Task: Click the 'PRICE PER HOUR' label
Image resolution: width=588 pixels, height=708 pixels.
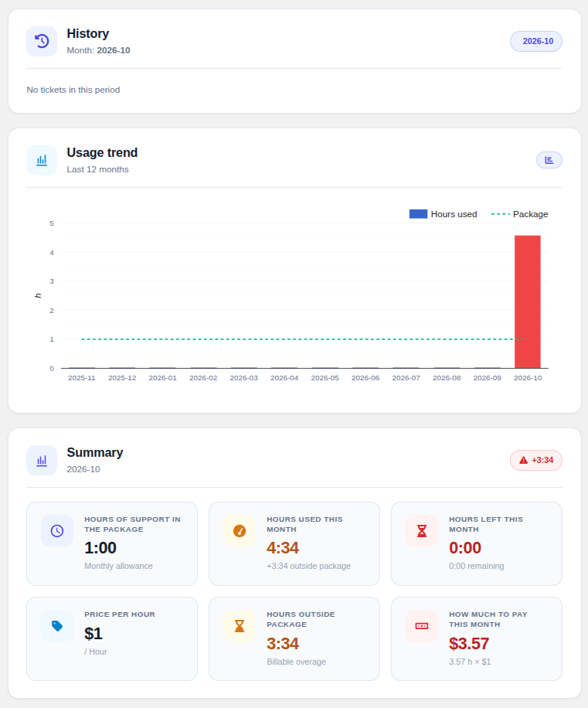Action: [x=120, y=614]
